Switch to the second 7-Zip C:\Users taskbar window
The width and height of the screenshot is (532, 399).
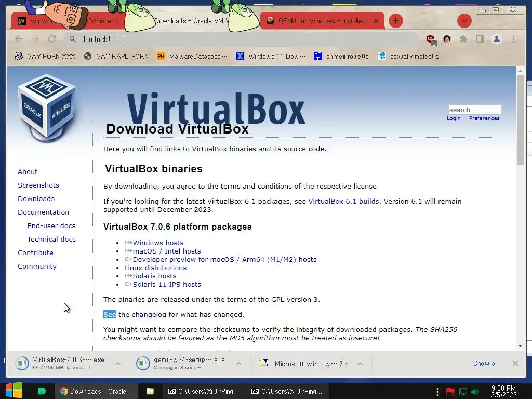(287, 391)
